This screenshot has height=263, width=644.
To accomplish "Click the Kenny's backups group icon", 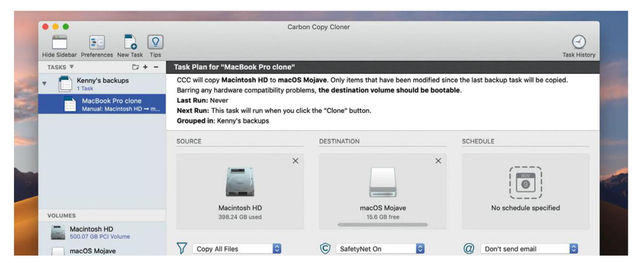I will (x=65, y=84).
